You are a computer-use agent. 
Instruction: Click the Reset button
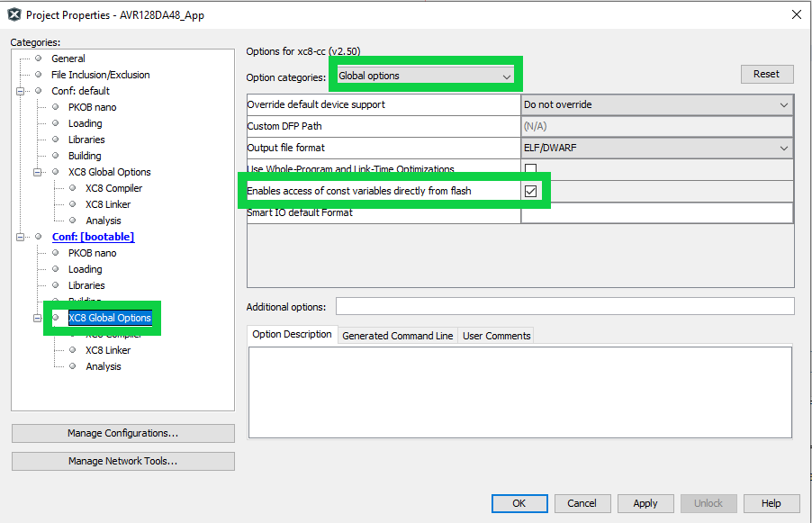(x=766, y=74)
